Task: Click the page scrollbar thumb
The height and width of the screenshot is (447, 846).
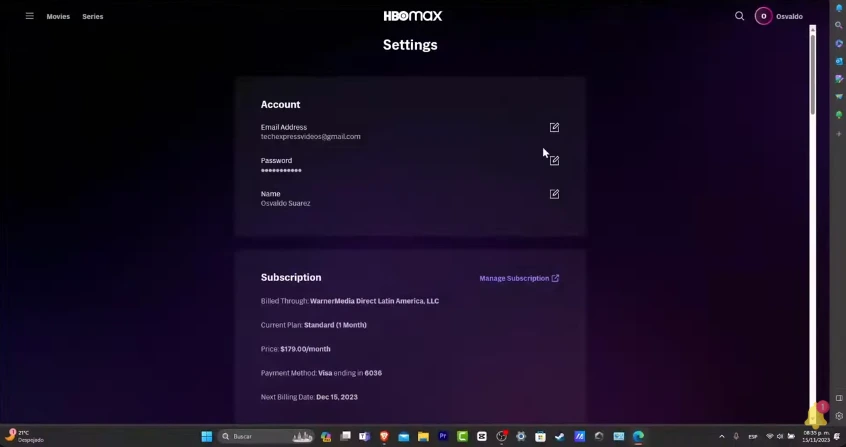Action: (813, 76)
